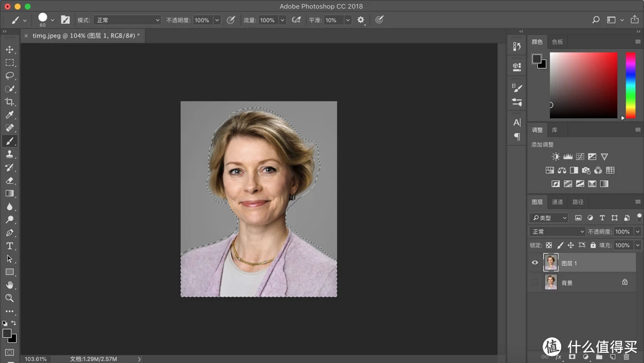Switch to the 颜色 tab
Viewport: 644px width, 363px height.
point(537,42)
